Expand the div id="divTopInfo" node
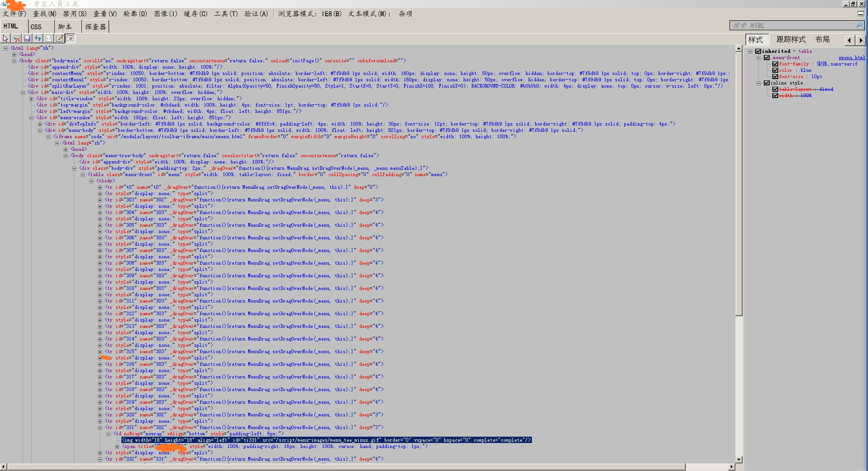Screen dimensions: 868x471 coord(40,124)
